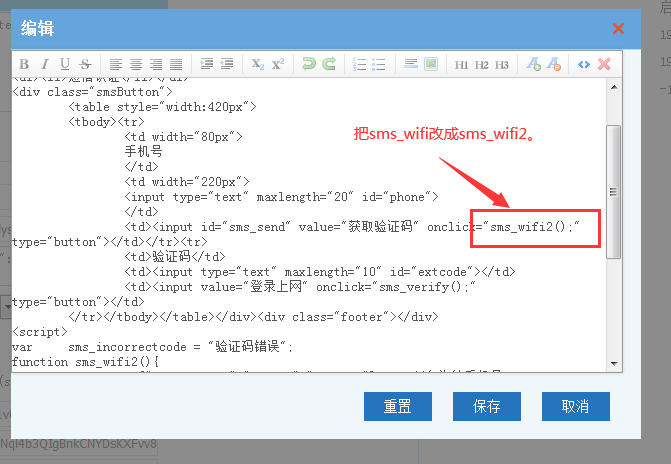Insert a numbered list
This screenshot has width=671, height=464.
click(359, 64)
